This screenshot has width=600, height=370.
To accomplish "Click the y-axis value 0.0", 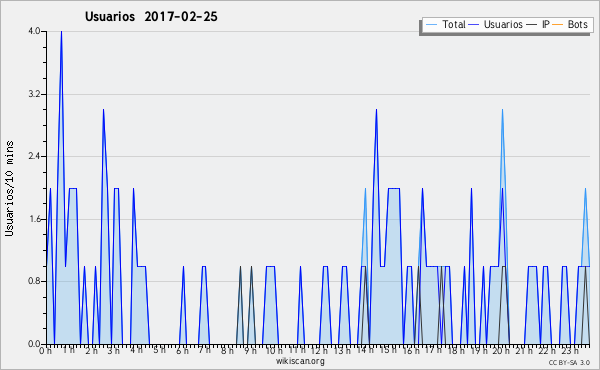I will 34,344.
